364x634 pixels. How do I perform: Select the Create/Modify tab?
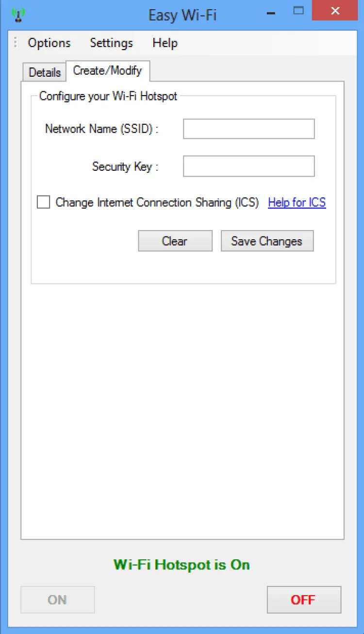[x=107, y=71]
